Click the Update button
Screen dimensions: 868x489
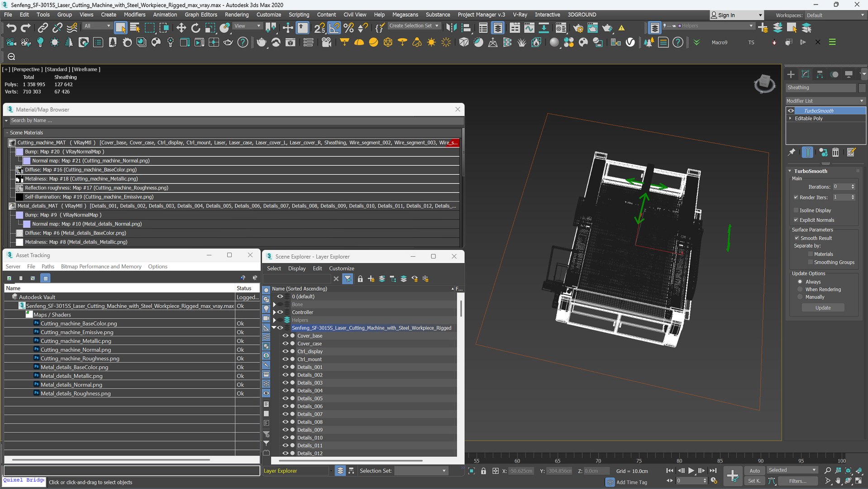823,308
